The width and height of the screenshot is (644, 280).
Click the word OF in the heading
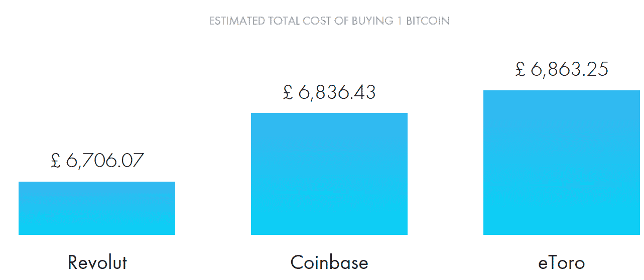click(341, 21)
